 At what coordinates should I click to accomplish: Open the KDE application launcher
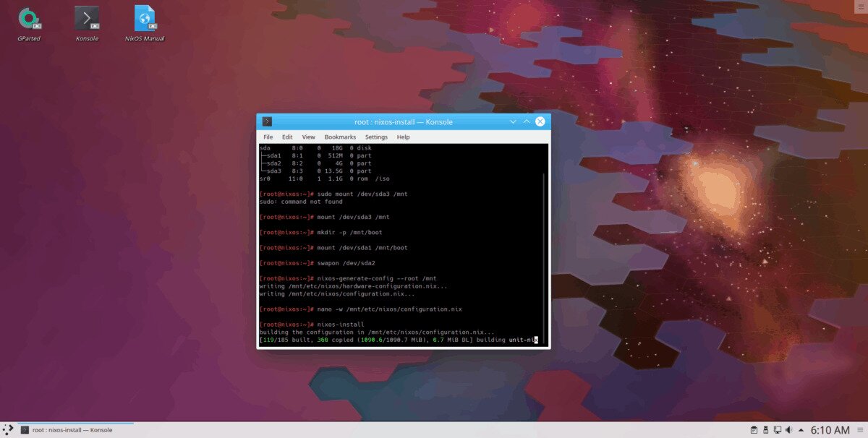click(8, 429)
